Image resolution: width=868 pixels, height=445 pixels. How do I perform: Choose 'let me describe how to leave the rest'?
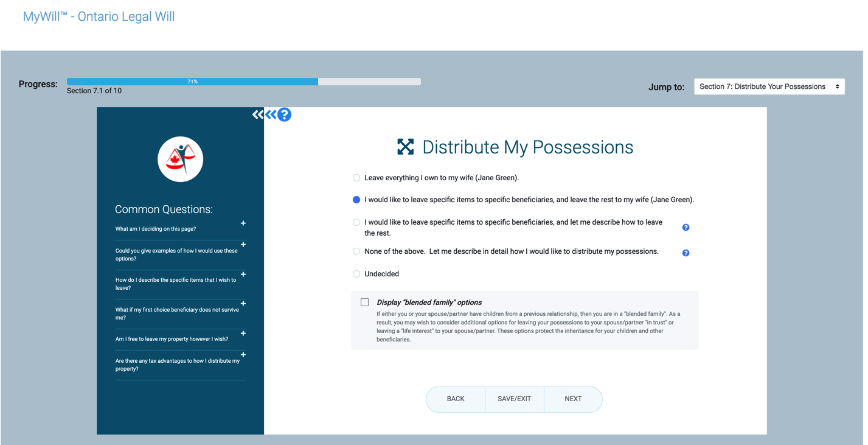(x=356, y=222)
